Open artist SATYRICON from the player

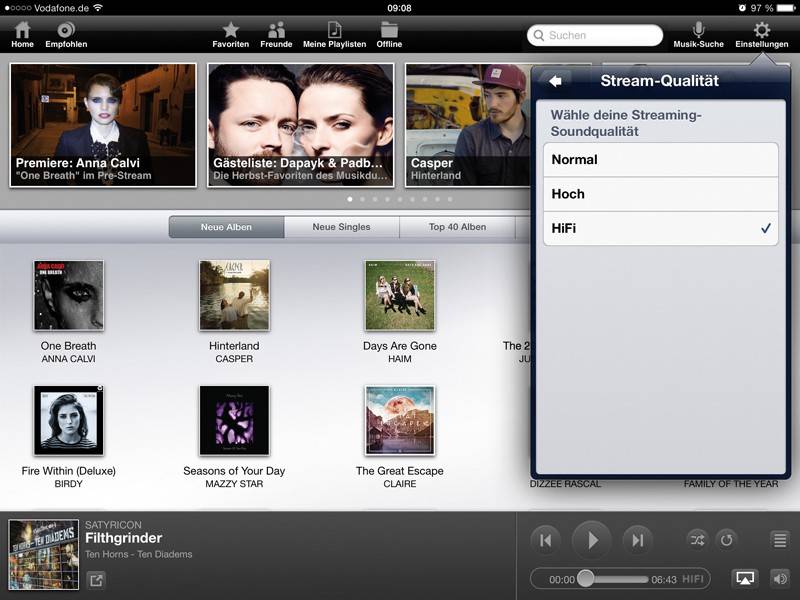(x=113, y=525)
